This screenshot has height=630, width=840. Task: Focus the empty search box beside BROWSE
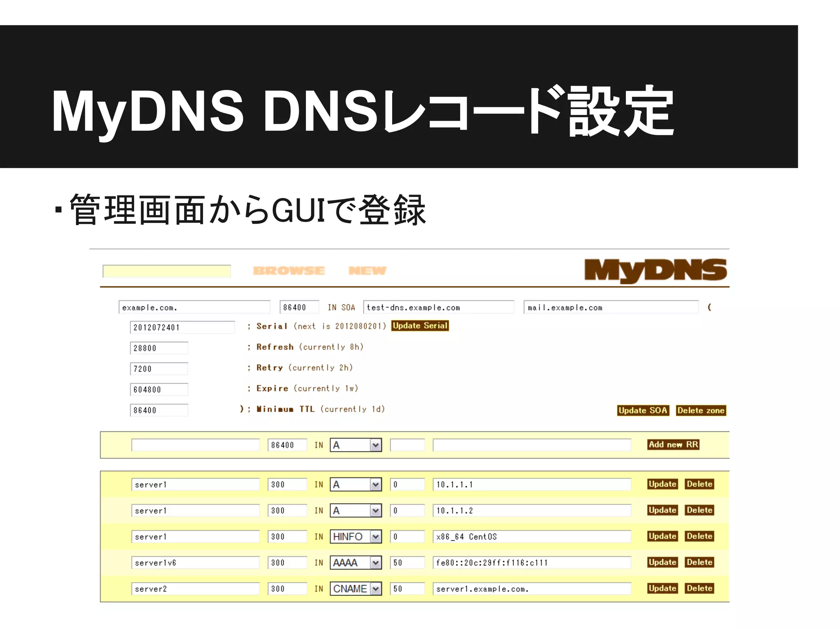(x=167, y=271)
